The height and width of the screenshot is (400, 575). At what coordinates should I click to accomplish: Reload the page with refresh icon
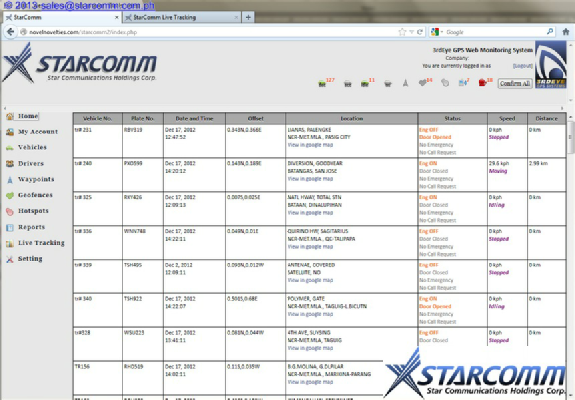420,32
